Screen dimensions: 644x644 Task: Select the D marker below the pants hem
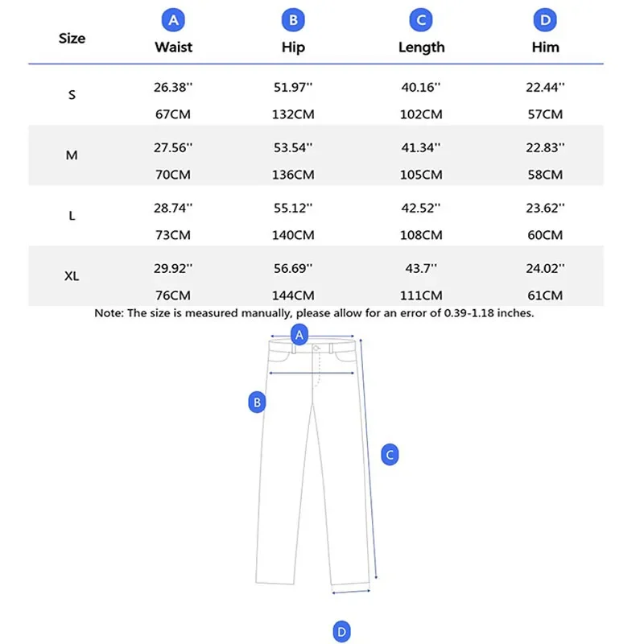point(341,632)
